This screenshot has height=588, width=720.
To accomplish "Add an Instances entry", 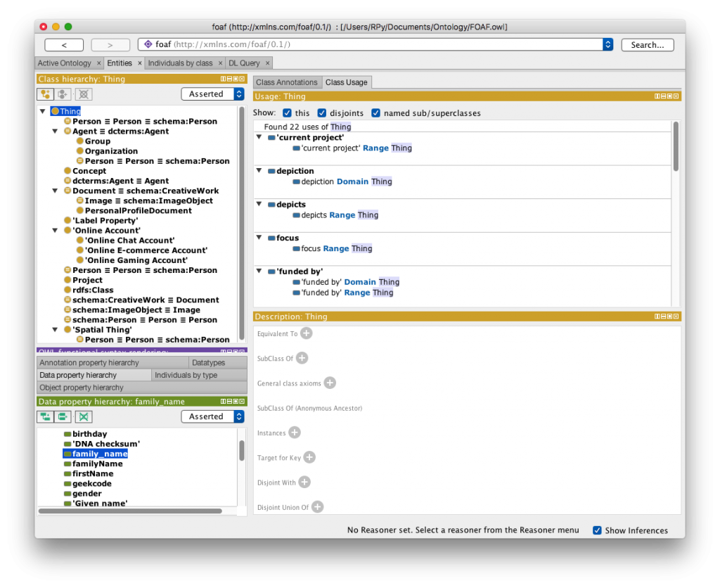I will pyautogui.click(x=295, y=433).
